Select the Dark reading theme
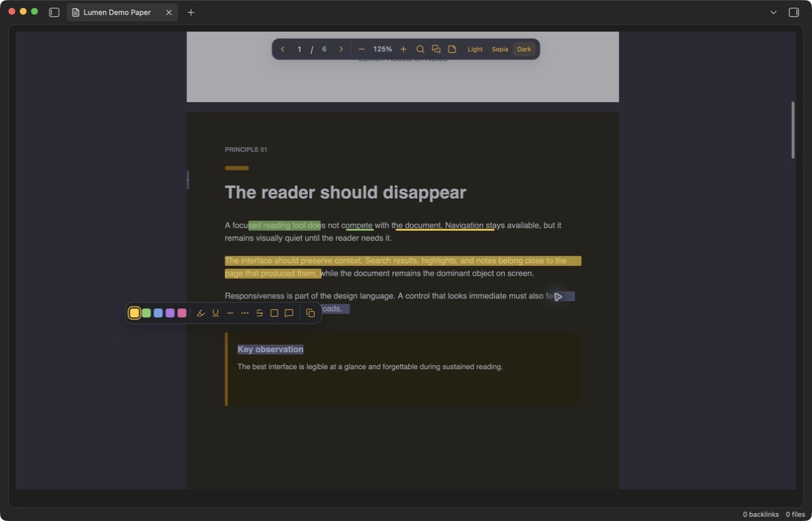812x521 pixels. pos(524,49)
